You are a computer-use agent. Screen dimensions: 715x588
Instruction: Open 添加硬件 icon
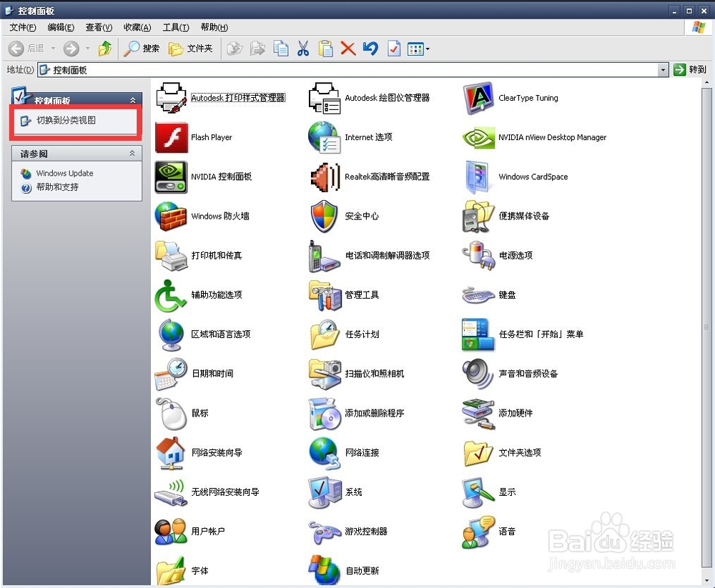pyautogui.click(x=478, y=414)
